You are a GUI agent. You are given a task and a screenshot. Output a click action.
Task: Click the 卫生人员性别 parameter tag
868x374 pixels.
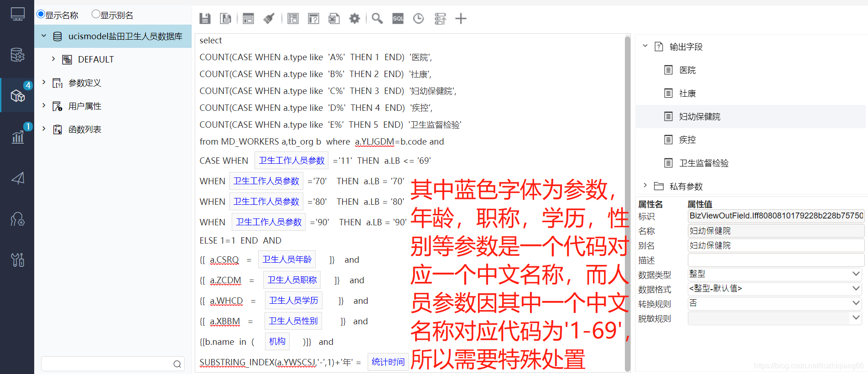tap(293, 321)
